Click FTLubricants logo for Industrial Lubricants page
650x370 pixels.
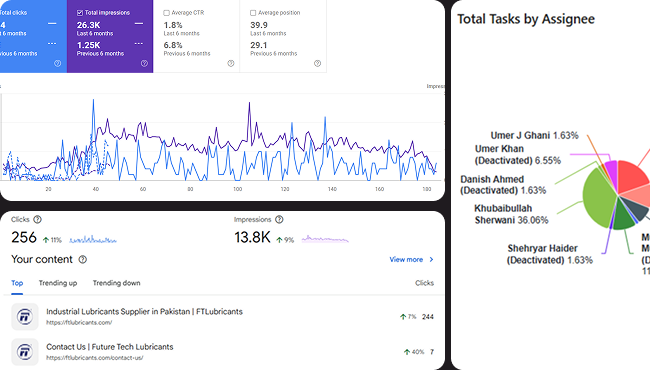point(25,317)
